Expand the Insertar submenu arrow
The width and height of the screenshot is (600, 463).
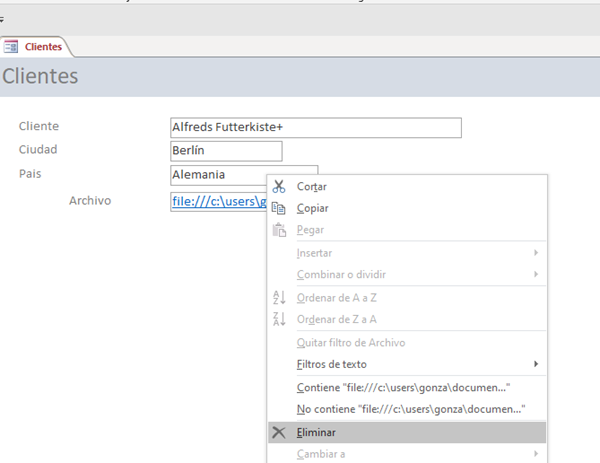537,253
